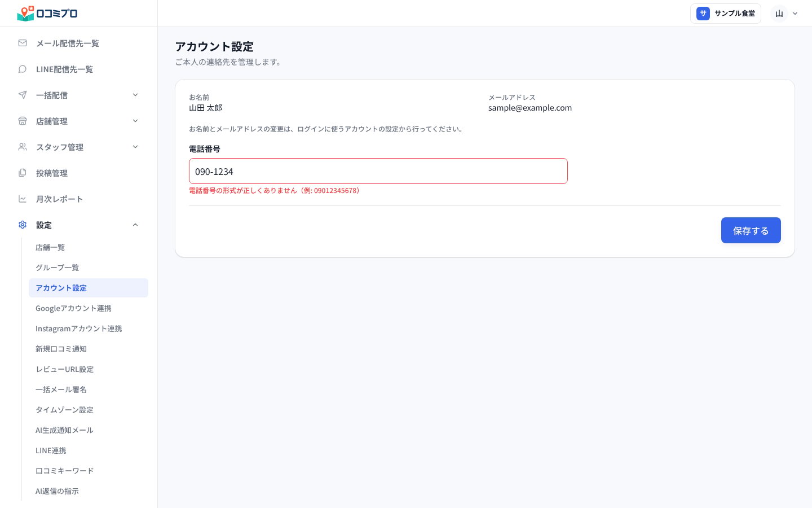Click the red phone format error message
The height and width of the screenshot is (508, 812).
point(276,191)
